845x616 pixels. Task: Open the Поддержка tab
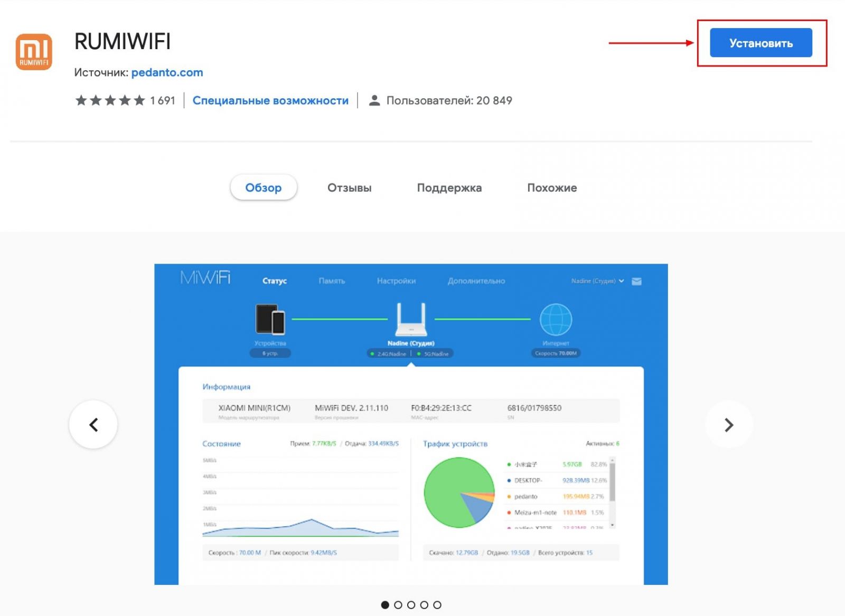[449, 188]
